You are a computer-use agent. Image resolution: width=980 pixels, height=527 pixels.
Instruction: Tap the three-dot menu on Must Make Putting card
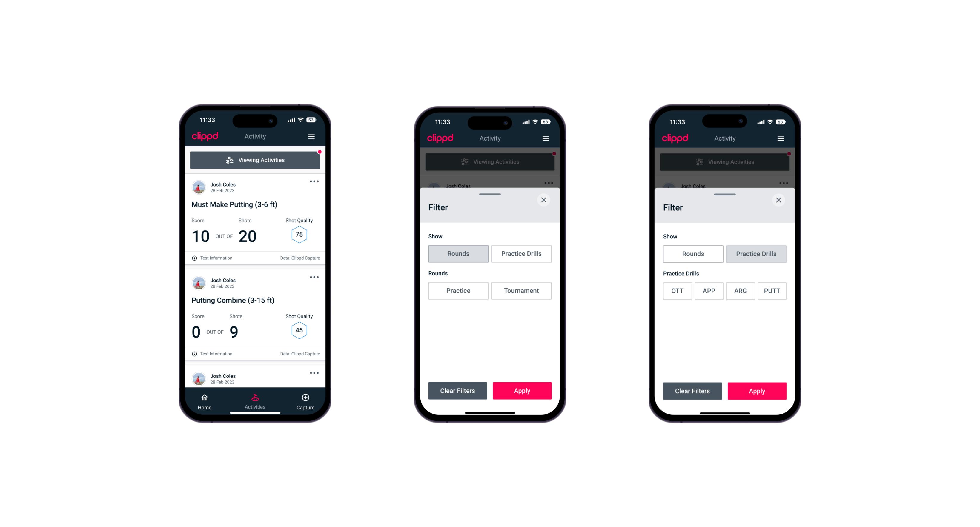point(314,182)
